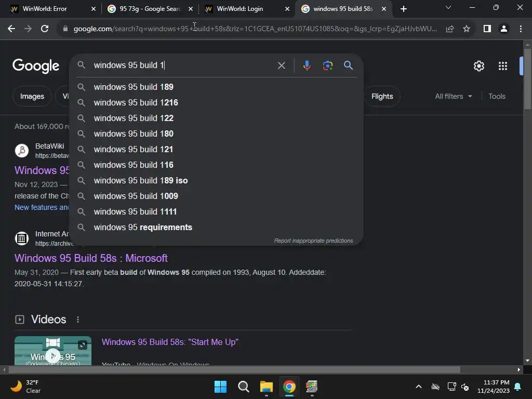
Task: Start a voice search with the microphone
Action: click(x=307, y=65)
